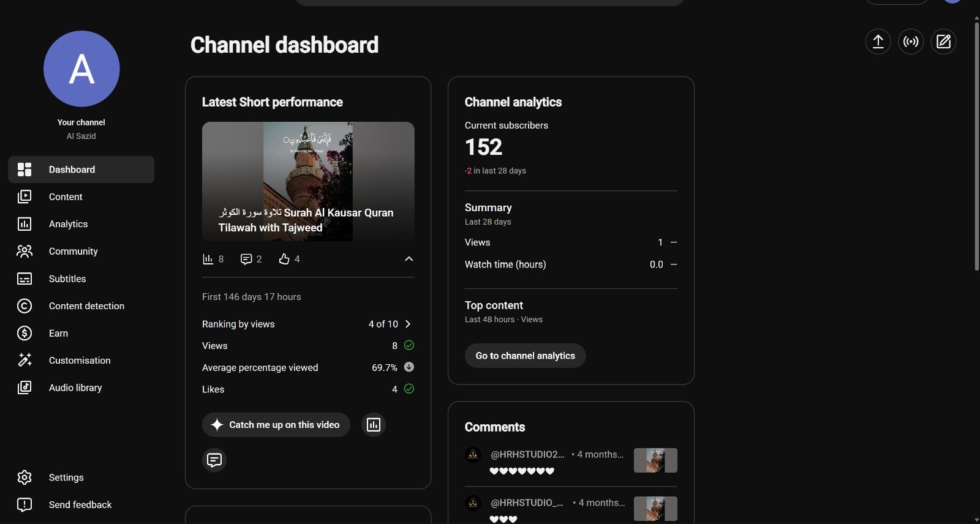Click the create post pencil icon

tap(943, 42)
